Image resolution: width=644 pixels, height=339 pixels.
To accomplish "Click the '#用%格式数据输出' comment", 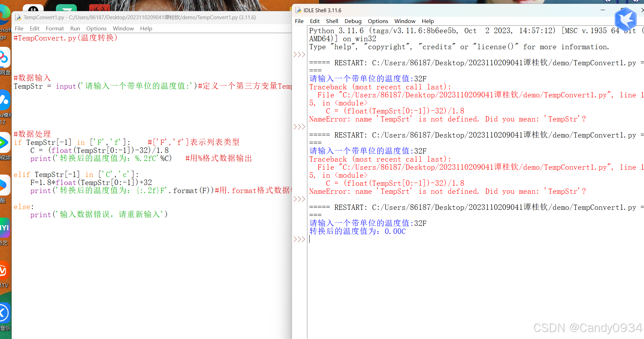I will pos(218,158).
